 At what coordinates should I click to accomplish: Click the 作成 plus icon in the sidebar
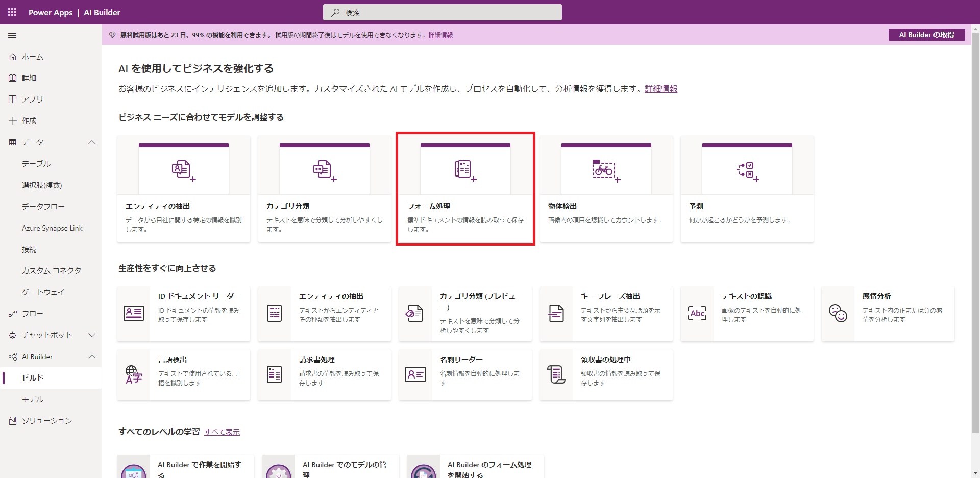click(x=13, y=121)
